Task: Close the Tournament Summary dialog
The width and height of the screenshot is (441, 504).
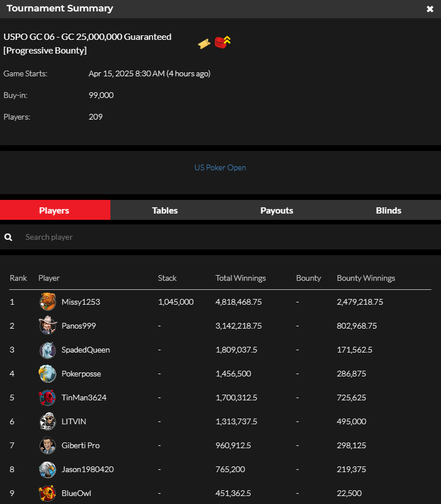Action: point(430,9)
